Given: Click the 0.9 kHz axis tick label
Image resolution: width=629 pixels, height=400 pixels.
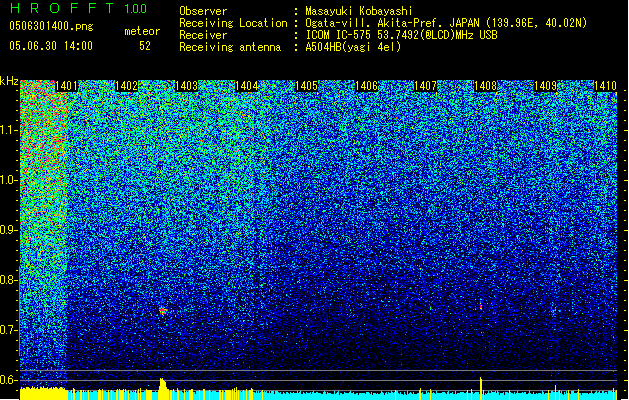Looking at the screenshot, I should (9, 230).
